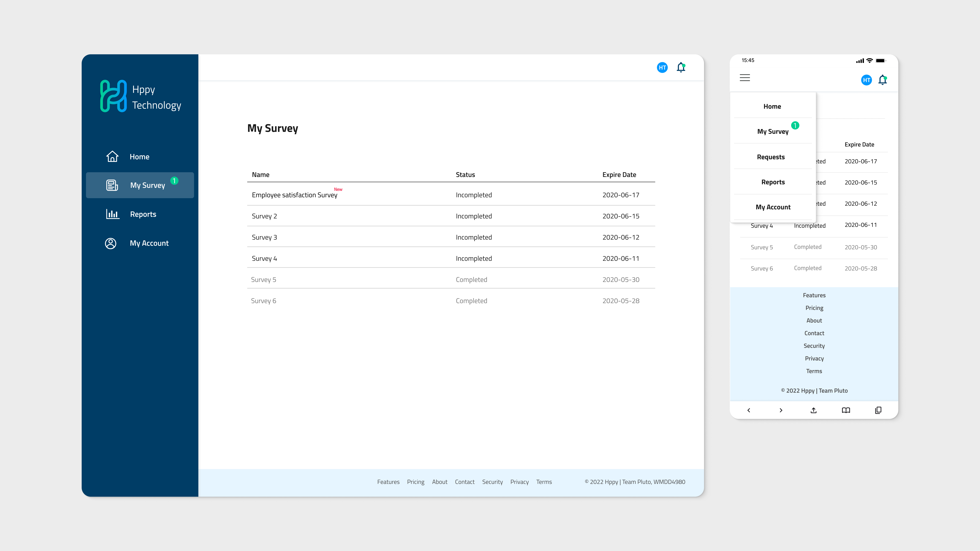Open Terms link in mobile footer
980x551 pixels.
tap(814, 371)
